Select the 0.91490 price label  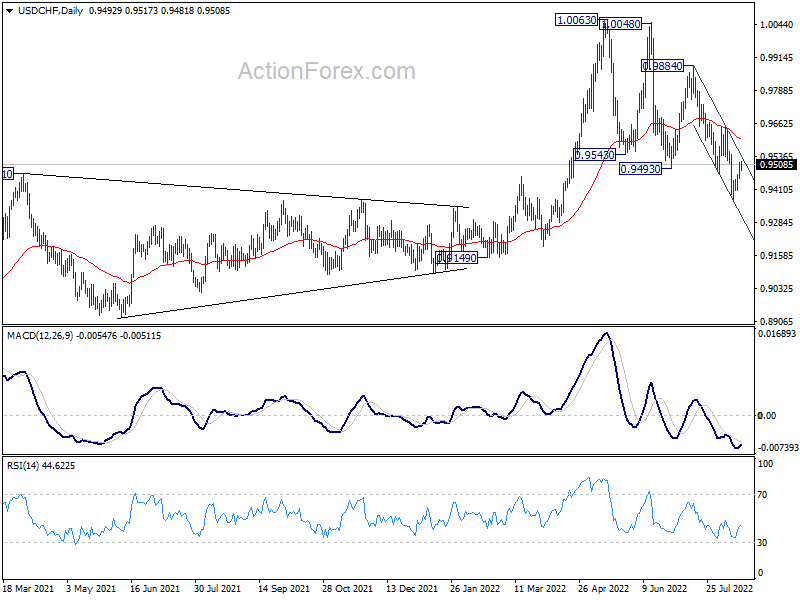pyautogui.click(x=457, y=258)
